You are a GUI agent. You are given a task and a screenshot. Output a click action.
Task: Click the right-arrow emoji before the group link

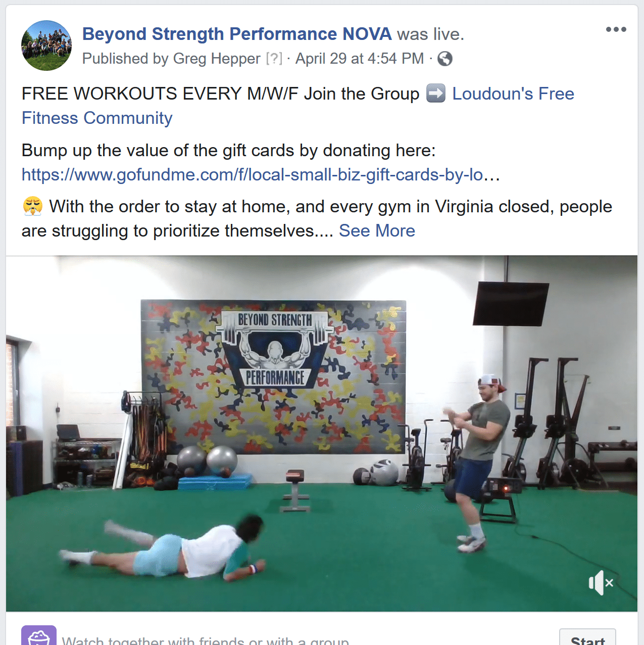(x=436, y=94)
